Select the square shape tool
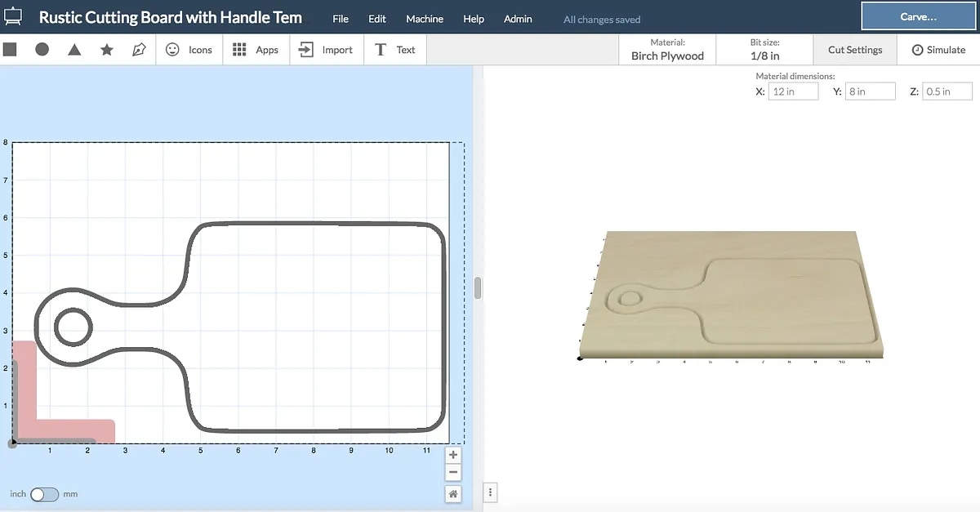Image resolution: width=980 pixels, height=512 pixels. [x=11, y=50]
